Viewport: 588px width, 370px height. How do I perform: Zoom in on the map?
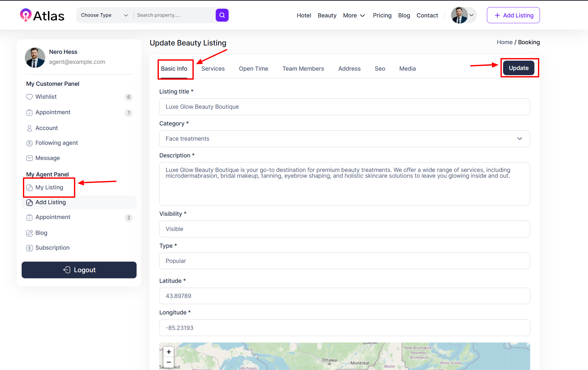click(169, 352)
